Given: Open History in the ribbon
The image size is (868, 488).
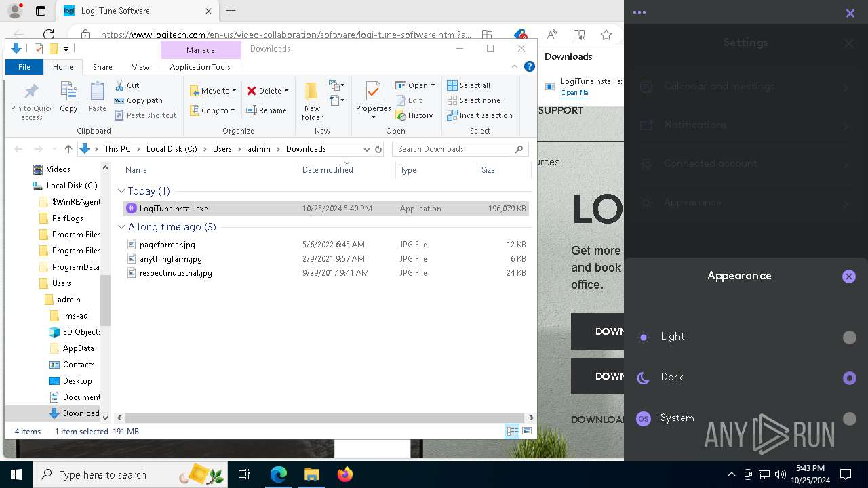Looking at the screenshot, I should (x=414, y=115).
